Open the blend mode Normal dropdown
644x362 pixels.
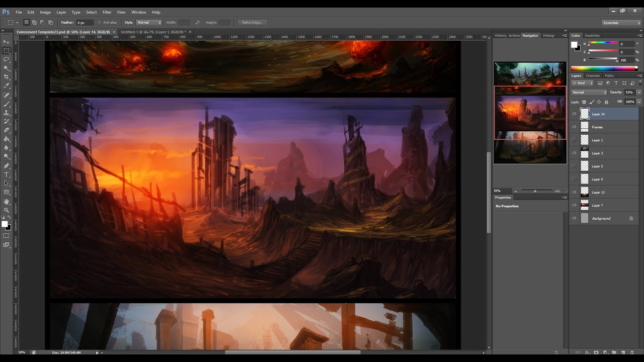tap(589, 93)
